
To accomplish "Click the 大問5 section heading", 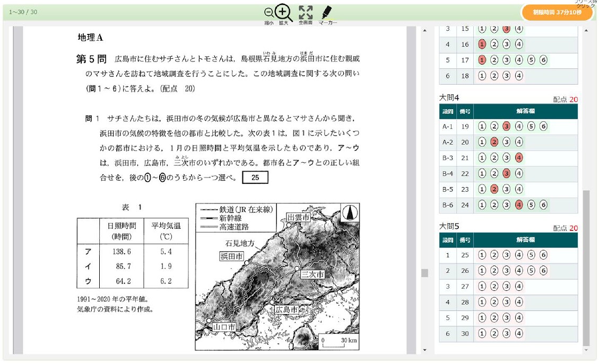I will coord(449,226).
